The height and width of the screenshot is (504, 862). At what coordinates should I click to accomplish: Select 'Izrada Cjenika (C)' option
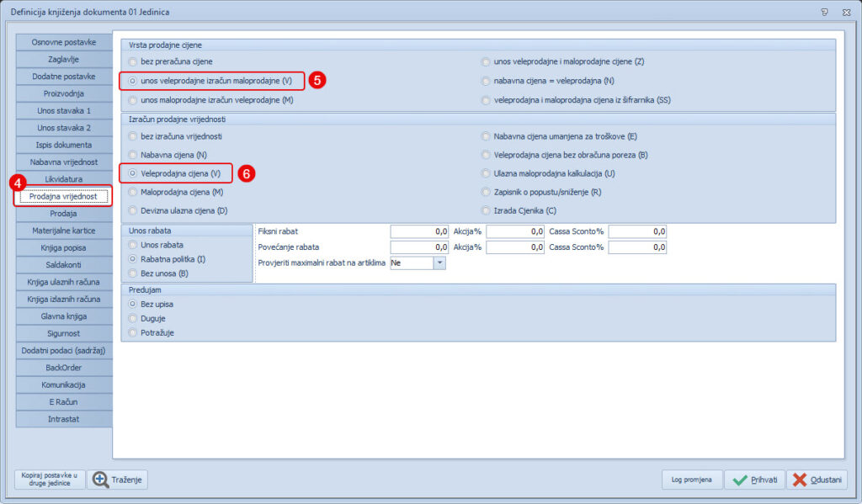tap(486, 210)
